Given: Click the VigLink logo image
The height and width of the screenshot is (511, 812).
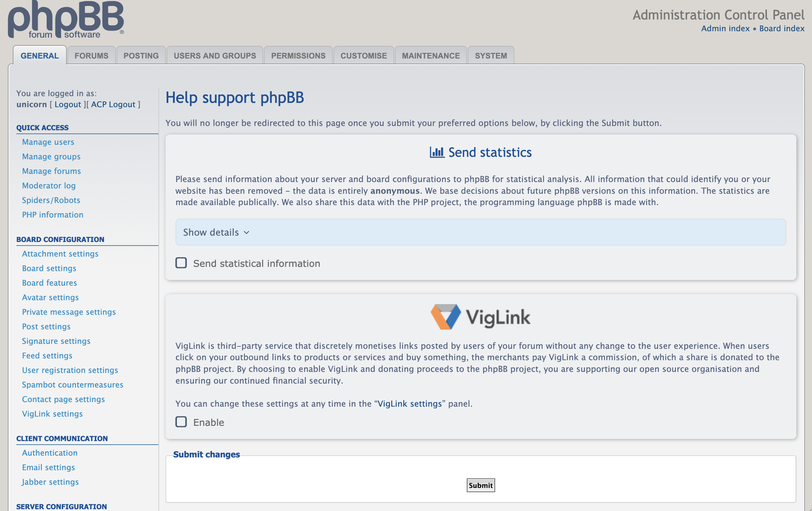Looking at the screenshot, I should (x=481, y=317).
